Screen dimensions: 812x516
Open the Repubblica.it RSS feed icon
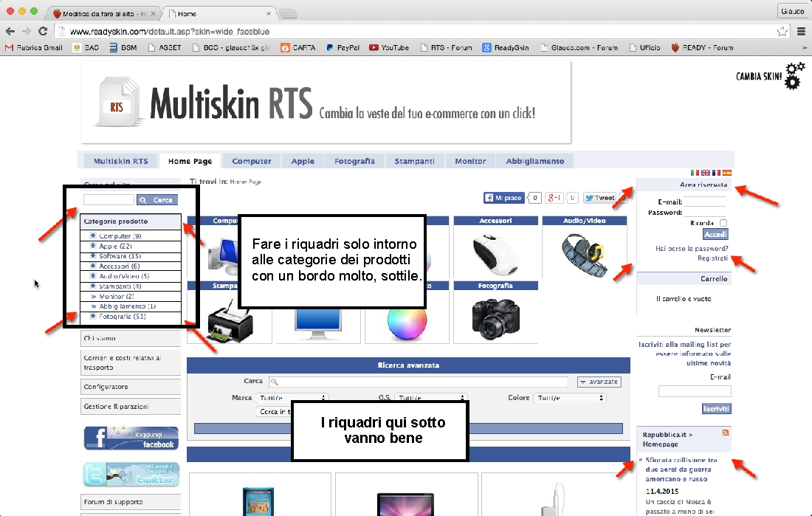point(726,433)
